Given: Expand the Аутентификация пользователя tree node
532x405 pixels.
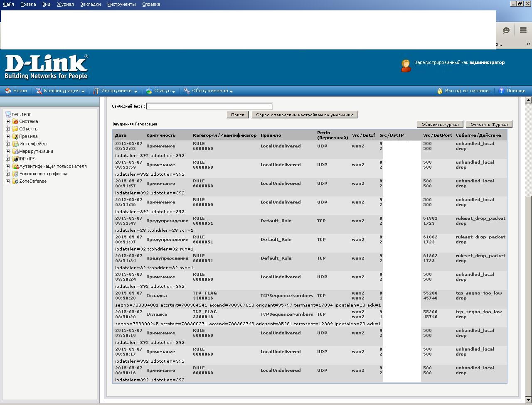Looking at the screenshot, I should [7, 167].
